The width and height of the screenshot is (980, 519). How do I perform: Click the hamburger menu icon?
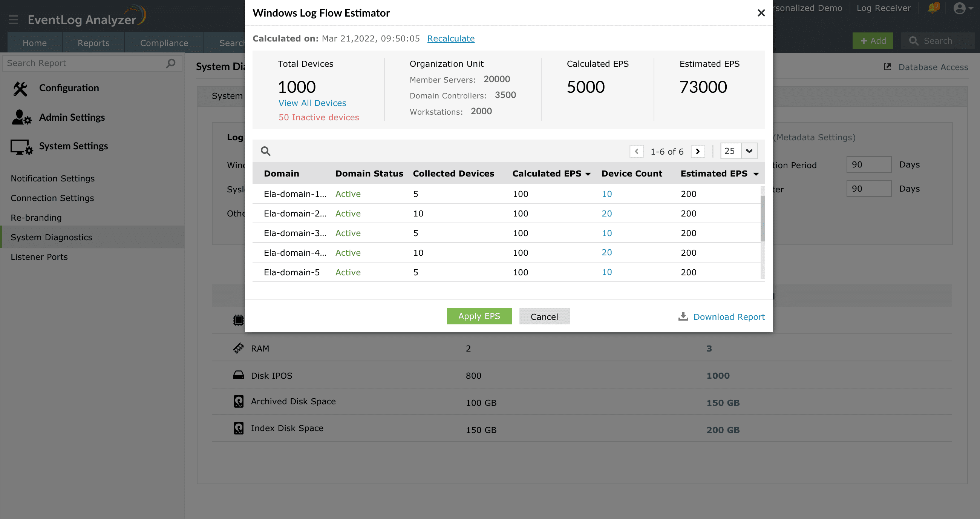click(14, 19)
